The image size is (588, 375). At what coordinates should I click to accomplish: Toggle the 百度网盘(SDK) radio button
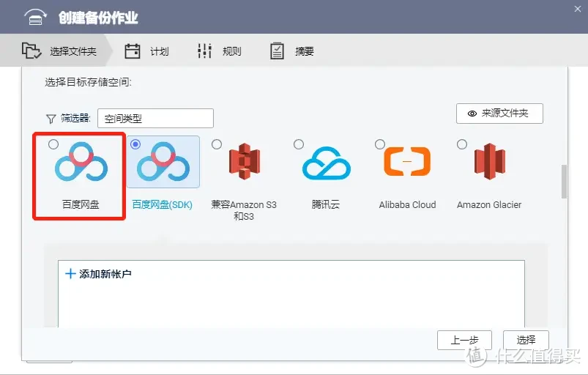click(135, 144)
